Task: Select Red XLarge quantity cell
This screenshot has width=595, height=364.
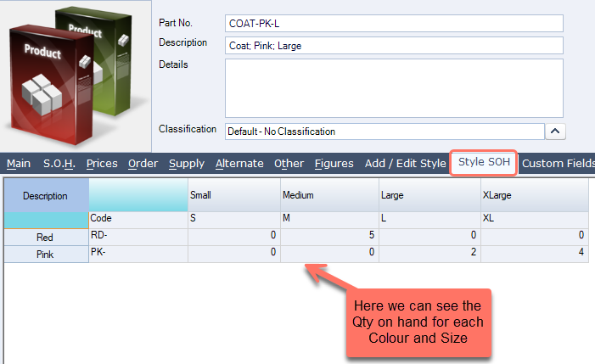Action: 535,237
